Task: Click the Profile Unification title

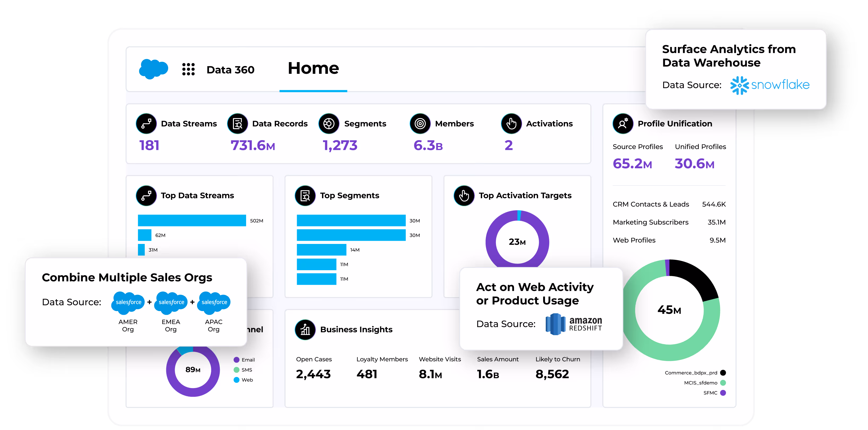Action: 675,124
